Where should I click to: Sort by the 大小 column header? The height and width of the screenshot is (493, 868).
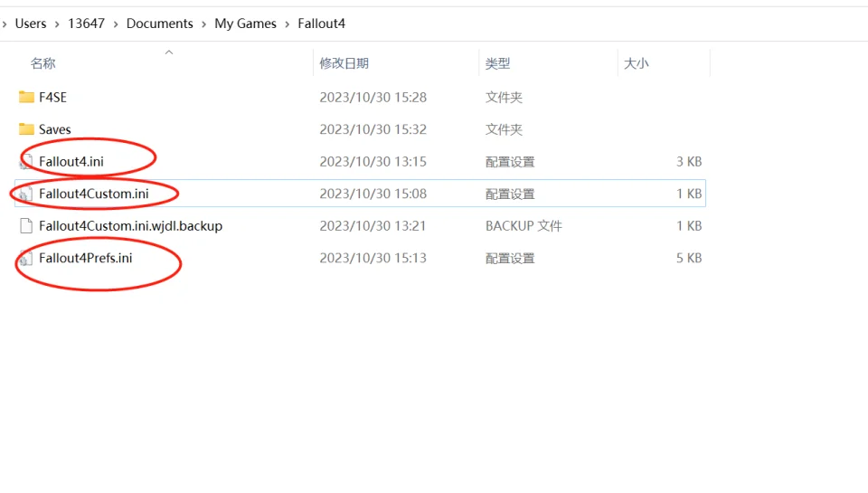click(636, 63)
